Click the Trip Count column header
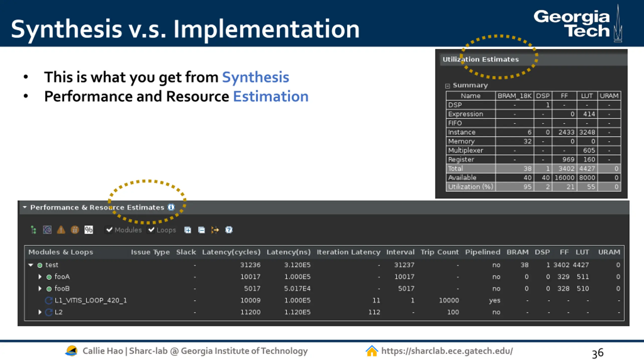 pos(439,252)
